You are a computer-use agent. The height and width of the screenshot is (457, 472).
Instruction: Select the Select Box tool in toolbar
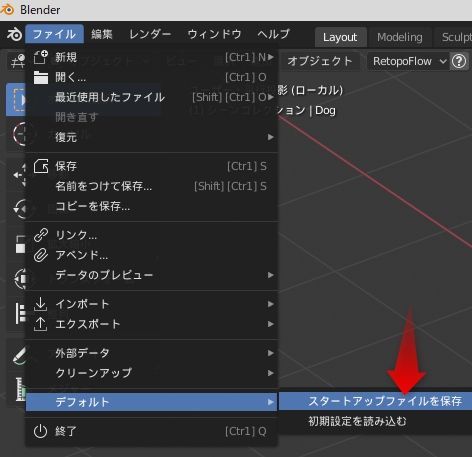(x=17, y=100)
